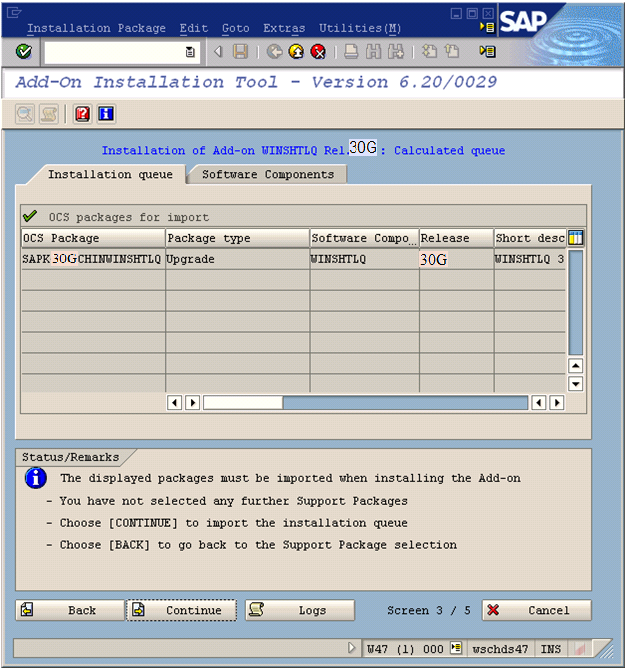Click the Continue button

coord(181,610)
